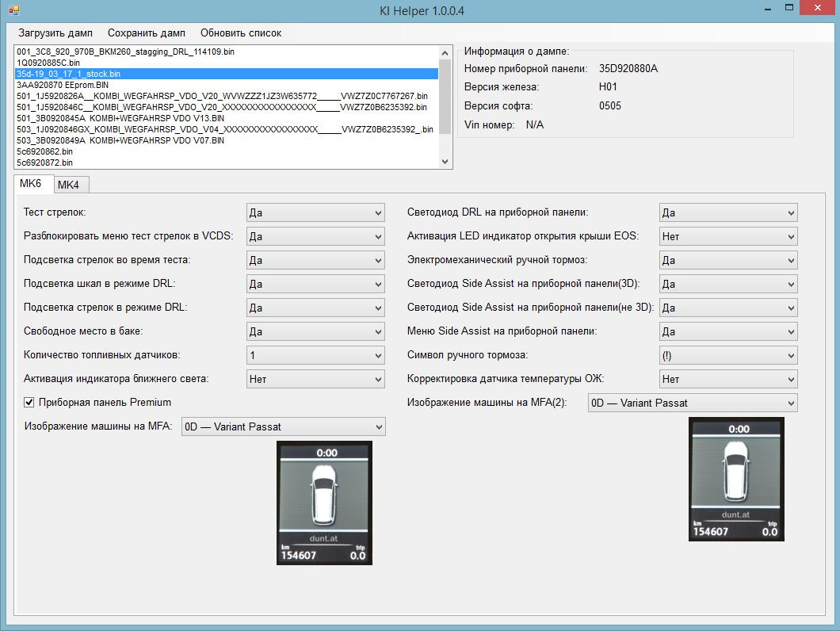
Task: Select 3AA920870 EEprom.BIN file in list
Action: [x=63, y=85]
